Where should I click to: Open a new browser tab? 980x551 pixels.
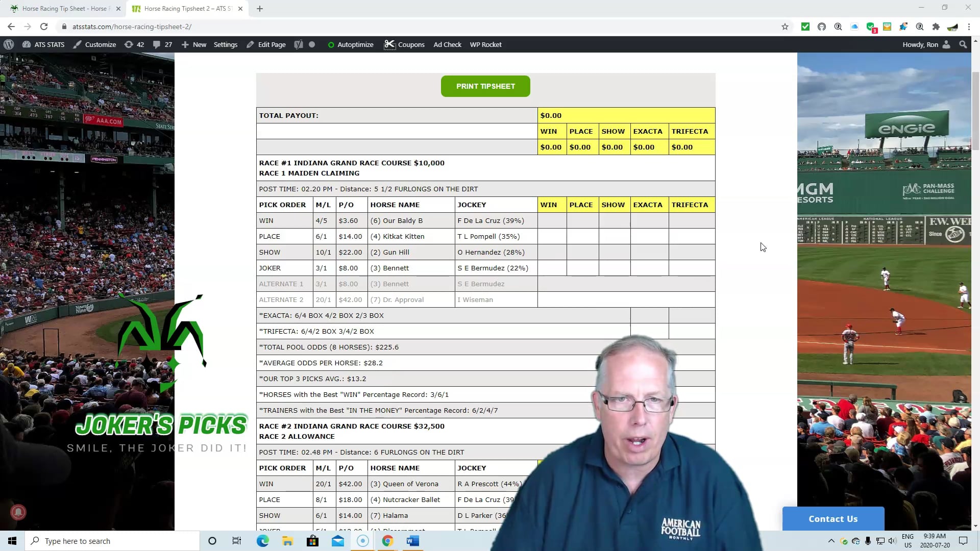(x=260, y=9)
